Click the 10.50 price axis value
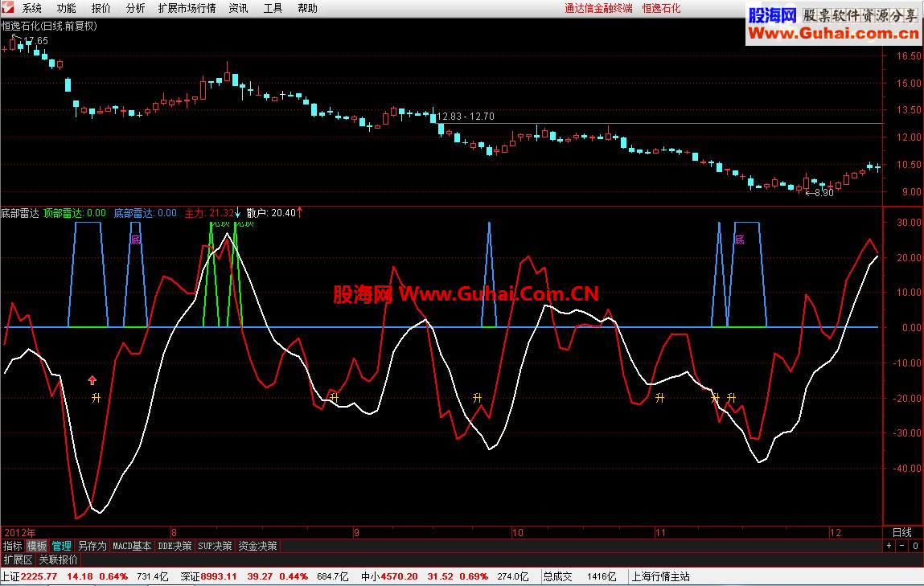The width and height of the screenshot is (924, 586). pos(909,164)
